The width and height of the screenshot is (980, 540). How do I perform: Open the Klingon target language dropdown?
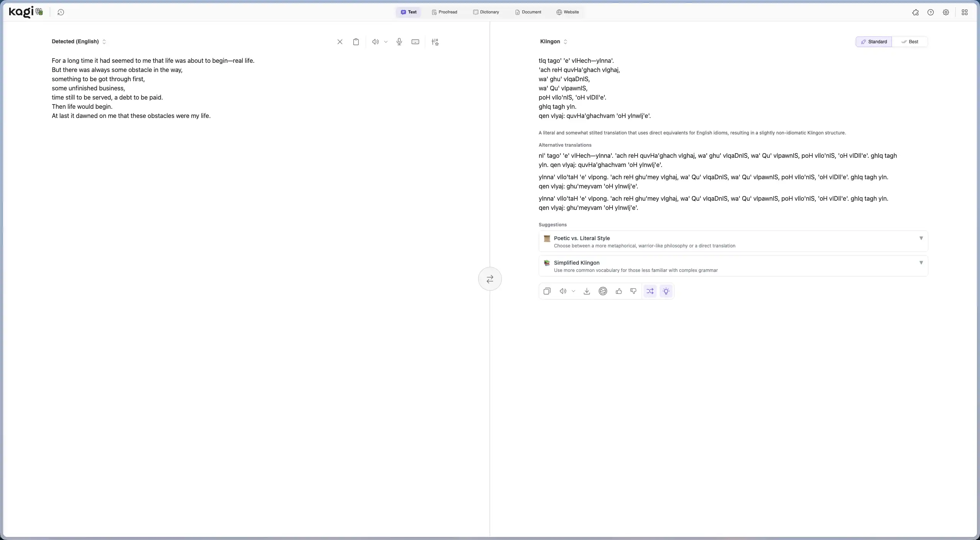(x=553, y=42)
